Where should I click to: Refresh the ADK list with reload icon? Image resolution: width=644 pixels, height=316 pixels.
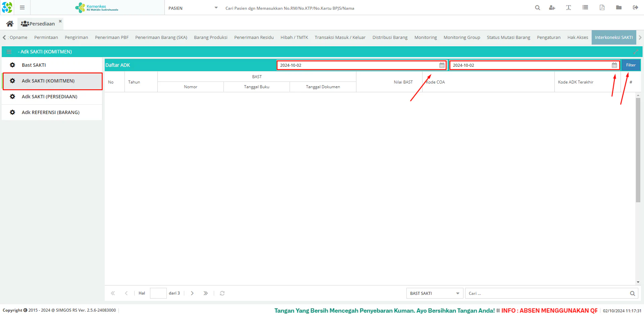(x=222, y=293)
